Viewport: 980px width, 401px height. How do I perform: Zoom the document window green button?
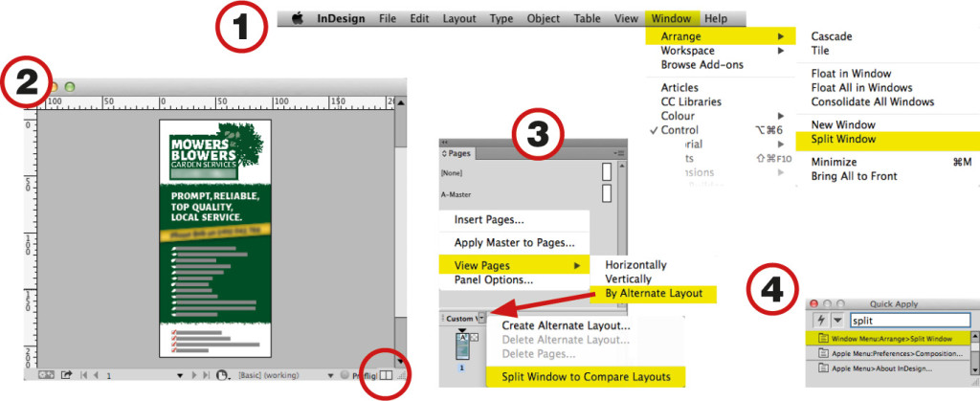point(70,87)
